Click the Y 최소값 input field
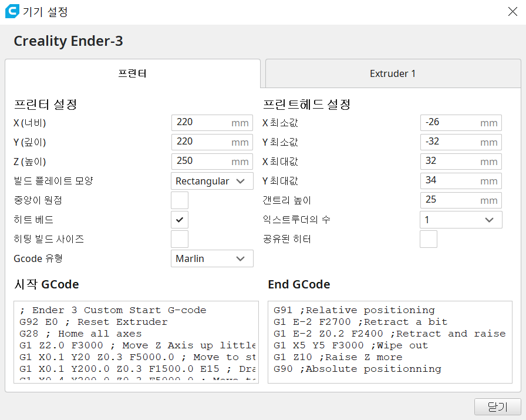Screen dimensions: 526x420 461,142
